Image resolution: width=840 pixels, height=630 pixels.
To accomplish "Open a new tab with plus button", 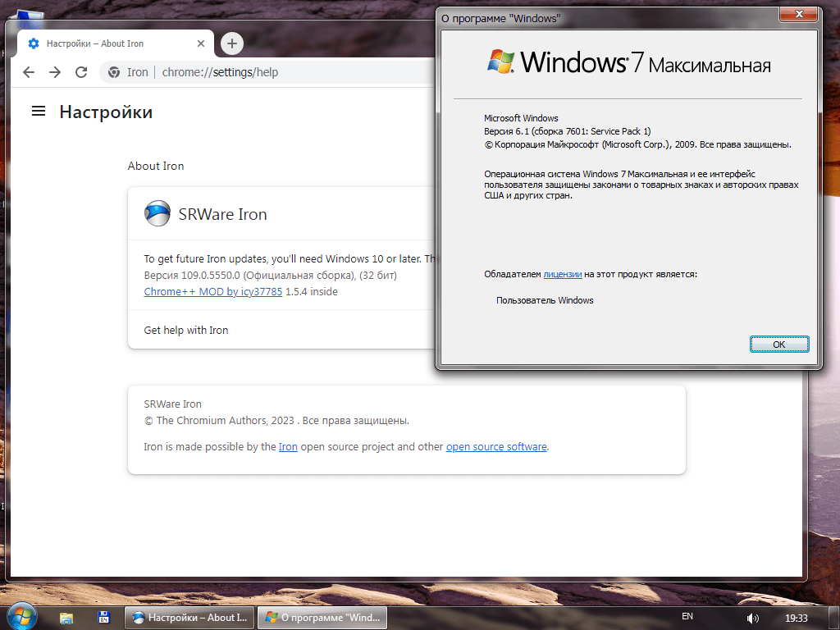I will tap(232, 43).
